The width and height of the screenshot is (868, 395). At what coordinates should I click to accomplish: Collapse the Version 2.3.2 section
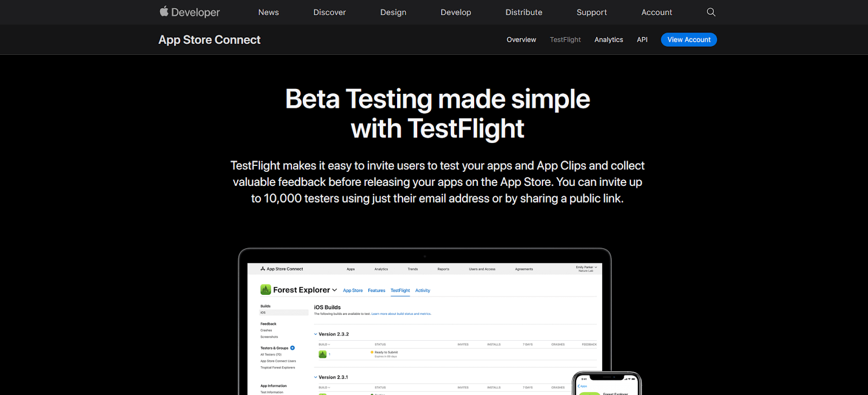(316, 334)
